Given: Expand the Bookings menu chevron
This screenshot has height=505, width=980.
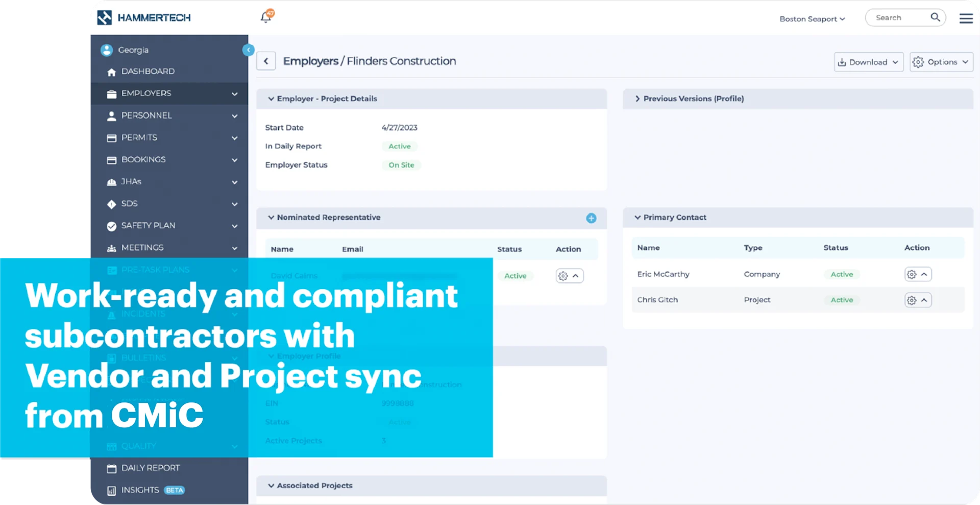Looking at the screenshot, I should coord(235,160).
